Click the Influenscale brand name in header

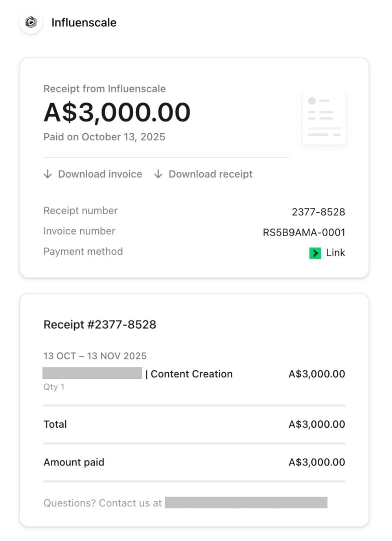tap(84, 23)
